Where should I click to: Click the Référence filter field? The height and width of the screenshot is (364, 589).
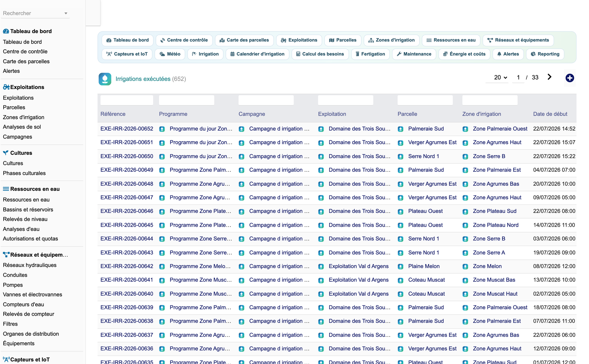pyautogui.click(x=127, y=100)
